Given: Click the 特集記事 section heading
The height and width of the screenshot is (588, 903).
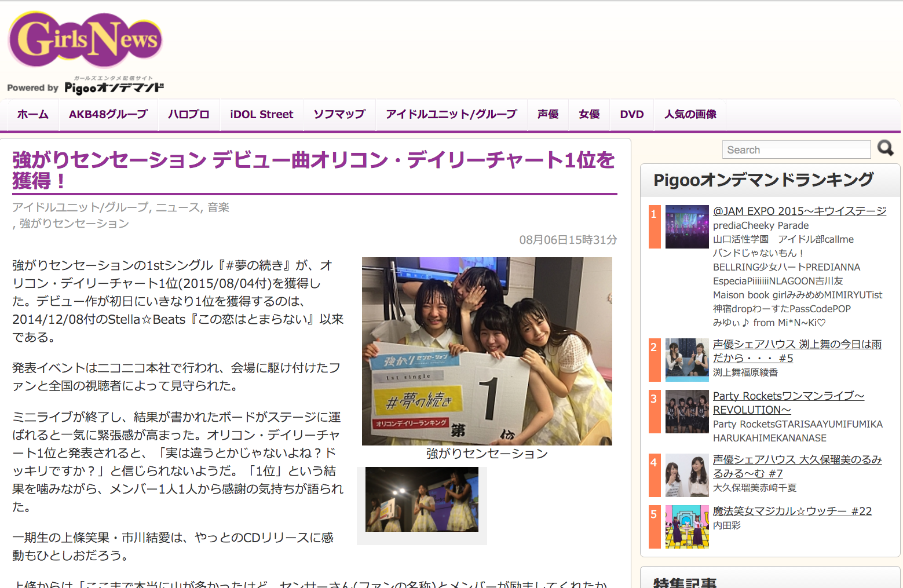Looking at the screenshot, I should coord(685,582).
